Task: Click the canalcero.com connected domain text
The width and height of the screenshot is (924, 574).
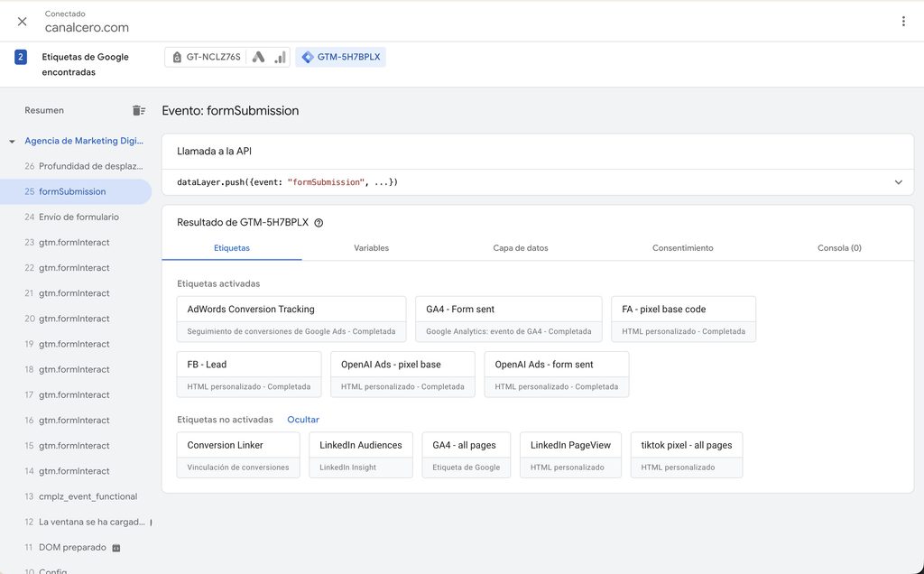Action: [87, 28]
